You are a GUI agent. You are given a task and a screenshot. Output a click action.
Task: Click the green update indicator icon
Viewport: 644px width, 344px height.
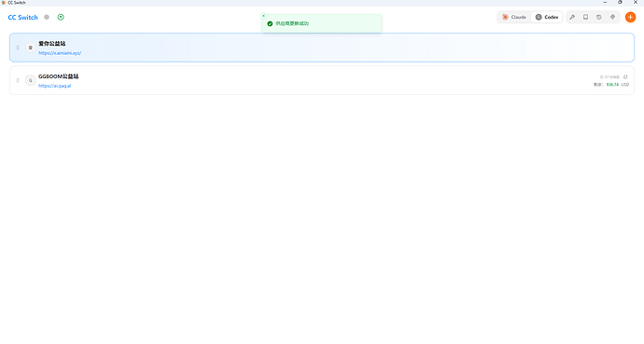61,17
